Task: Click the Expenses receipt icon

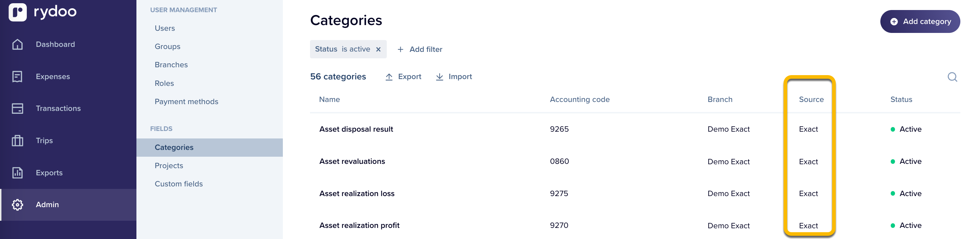Action: point(17,76)
